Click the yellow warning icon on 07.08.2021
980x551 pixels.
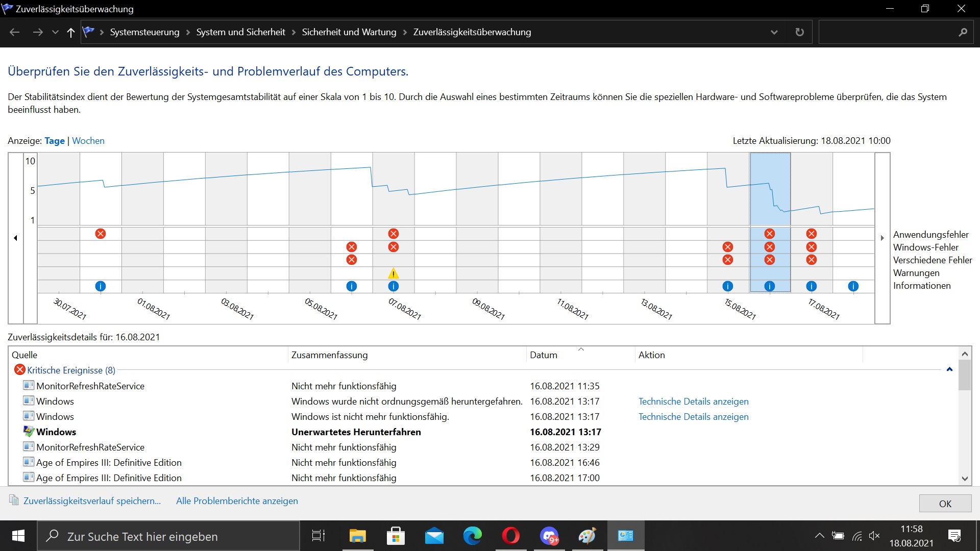coord(393,273)
